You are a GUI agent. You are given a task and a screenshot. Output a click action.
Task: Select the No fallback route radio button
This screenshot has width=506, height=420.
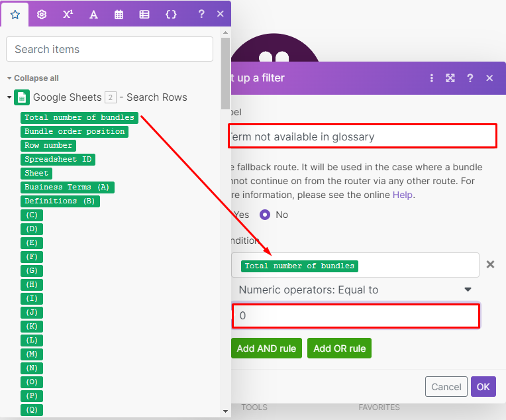265,215
